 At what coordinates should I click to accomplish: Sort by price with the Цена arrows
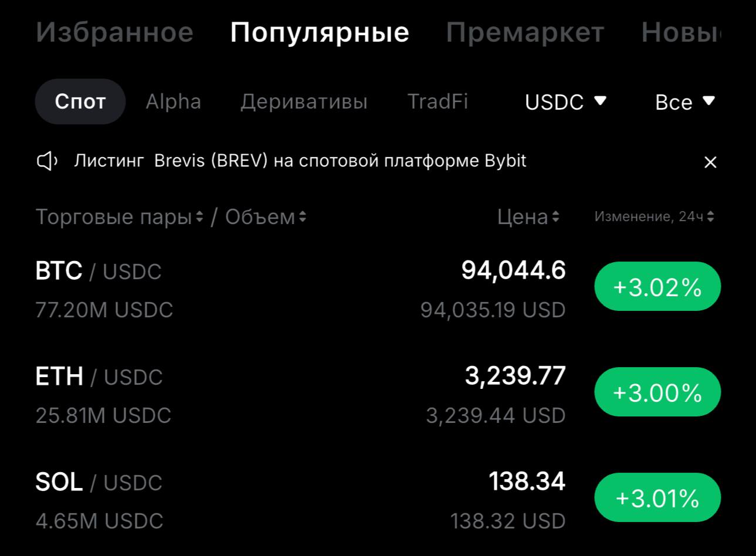(556, 217)
